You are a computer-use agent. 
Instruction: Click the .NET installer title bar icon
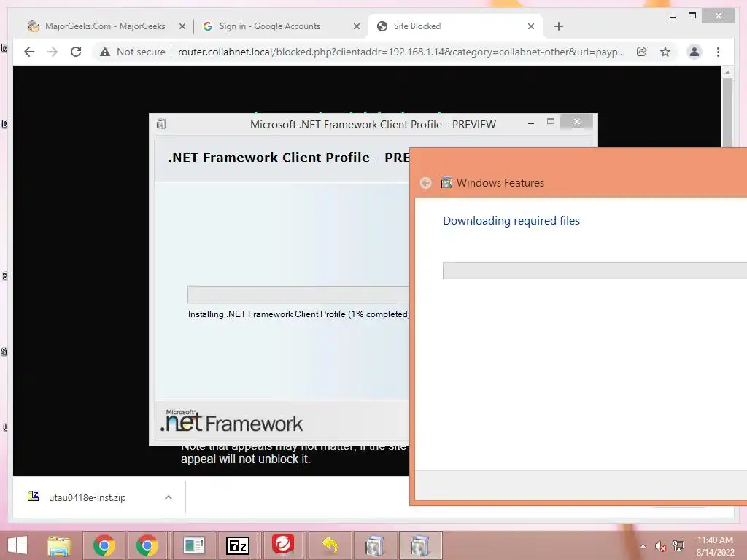point(161,124)
